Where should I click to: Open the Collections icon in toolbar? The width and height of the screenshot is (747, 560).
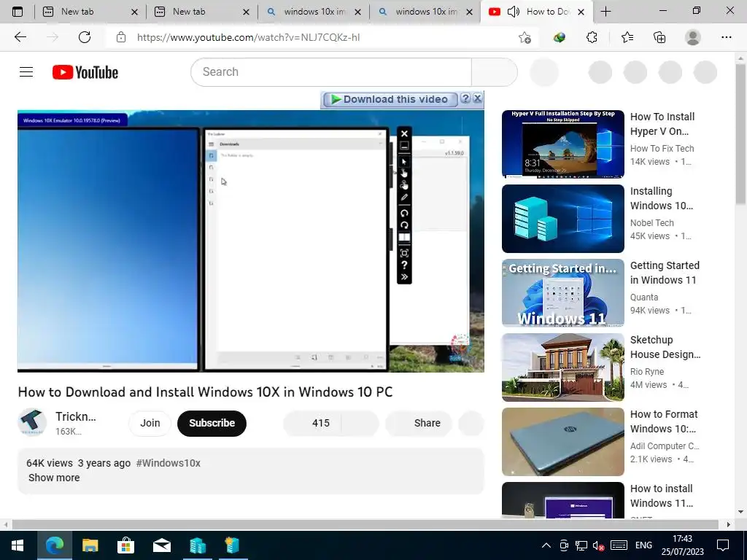coord(659,37)
